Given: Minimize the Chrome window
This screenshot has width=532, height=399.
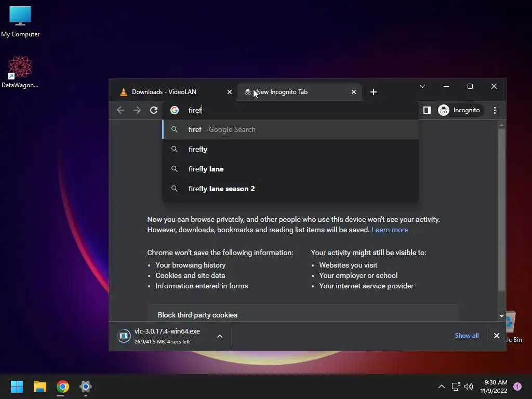Looking at the screenshot, I should point(446,86).
